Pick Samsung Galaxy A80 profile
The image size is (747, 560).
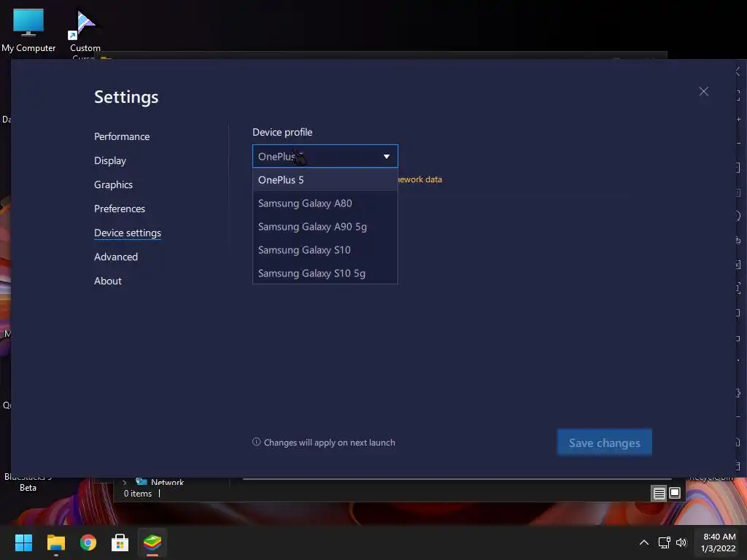coord(325,203)
